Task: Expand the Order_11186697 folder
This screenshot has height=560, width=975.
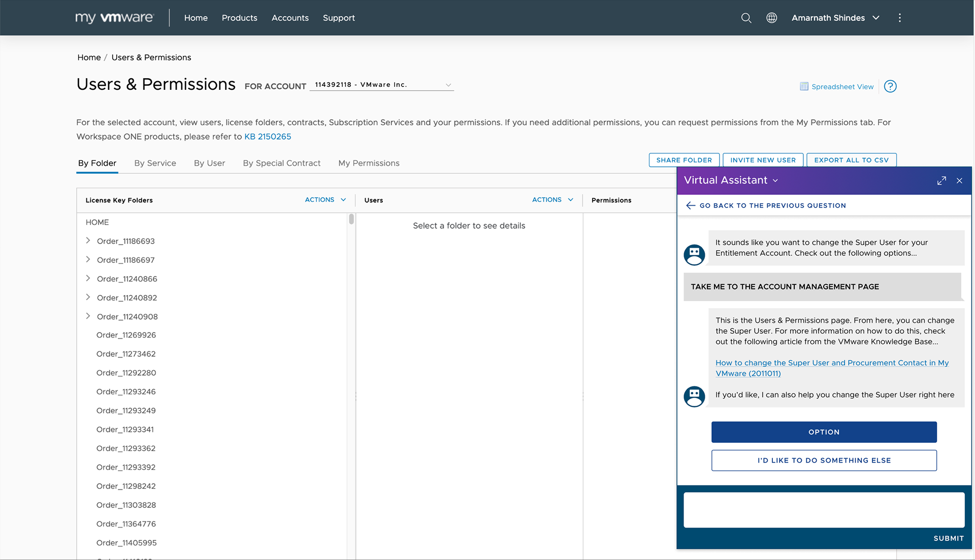Action: coord(88,259)
